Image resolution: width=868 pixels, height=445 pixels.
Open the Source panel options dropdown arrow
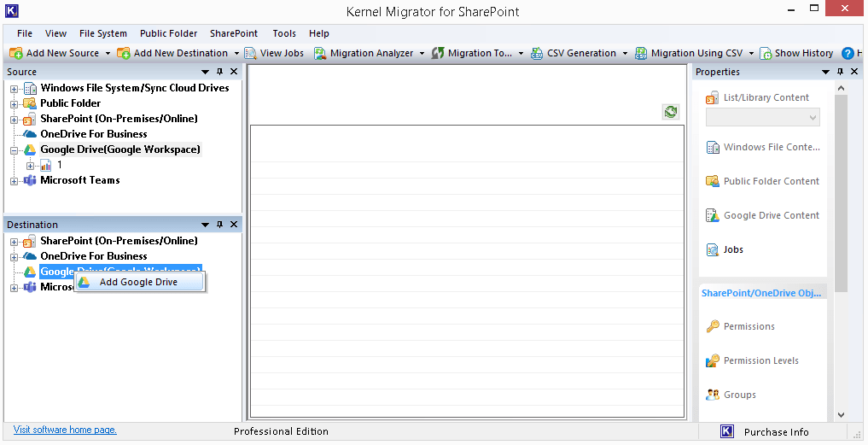[x=205, y=72]
